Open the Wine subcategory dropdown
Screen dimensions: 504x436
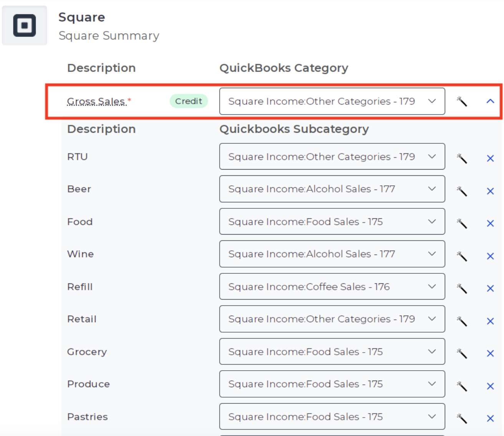pos(332,254)
